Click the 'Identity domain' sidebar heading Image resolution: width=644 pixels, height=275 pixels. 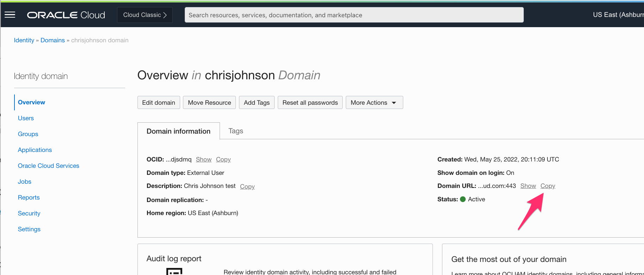(41, 76)
